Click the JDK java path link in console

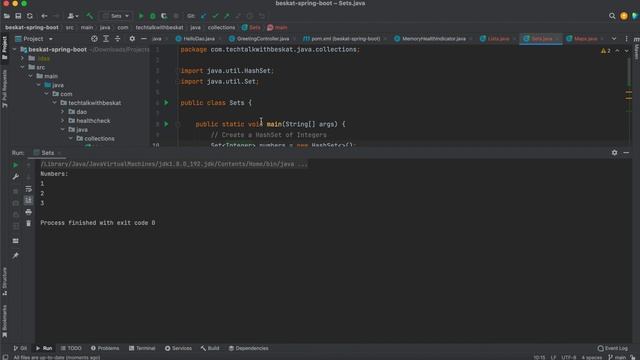point(174,164)
